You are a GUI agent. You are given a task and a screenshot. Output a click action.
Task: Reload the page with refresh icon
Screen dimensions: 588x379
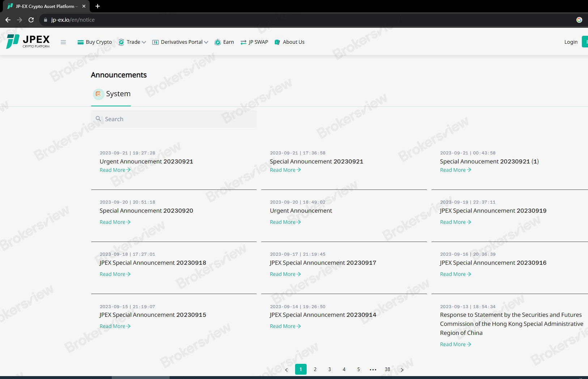(31, 20)
